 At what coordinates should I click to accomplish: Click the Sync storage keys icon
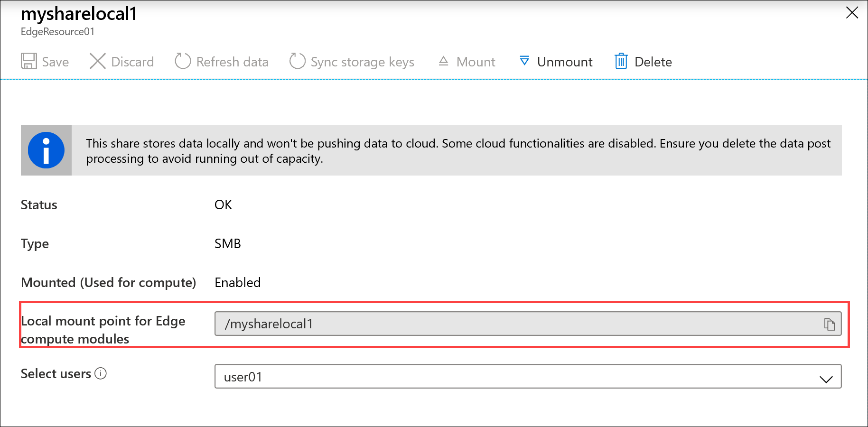coord(297,61)
